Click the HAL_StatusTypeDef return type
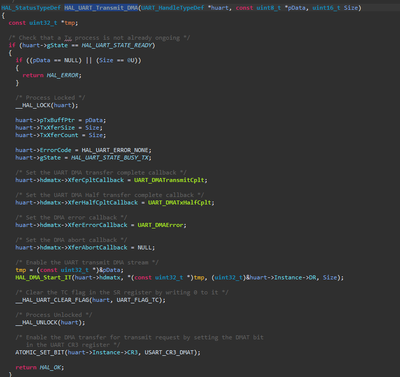This screenshot has height=377, width=400. tap(31, 8)
